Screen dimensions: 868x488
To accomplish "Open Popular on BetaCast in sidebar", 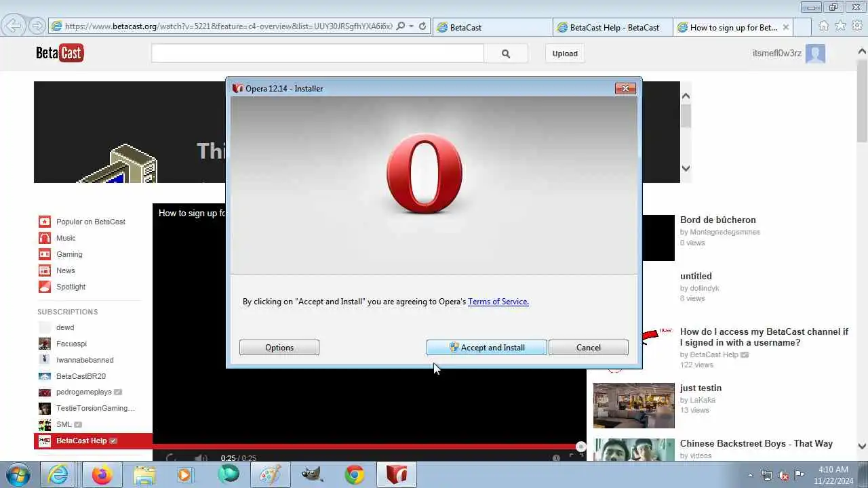I will (x=91, y=222).
